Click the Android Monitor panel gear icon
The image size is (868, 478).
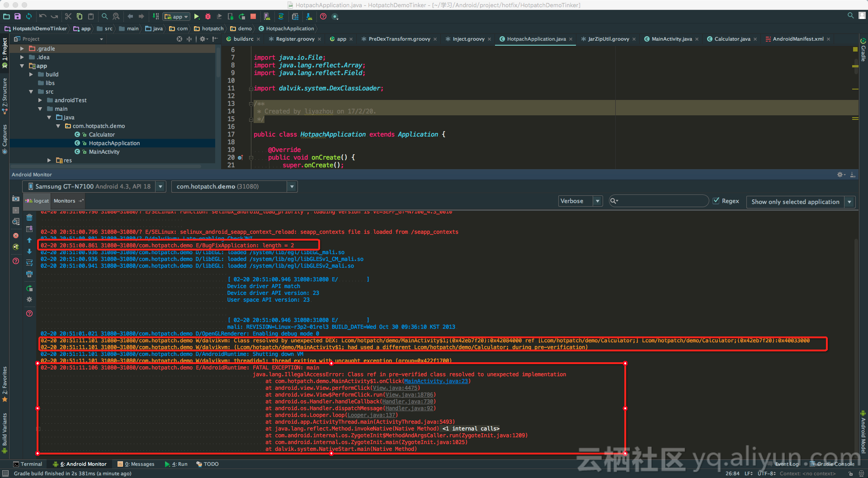coord(841,175)
